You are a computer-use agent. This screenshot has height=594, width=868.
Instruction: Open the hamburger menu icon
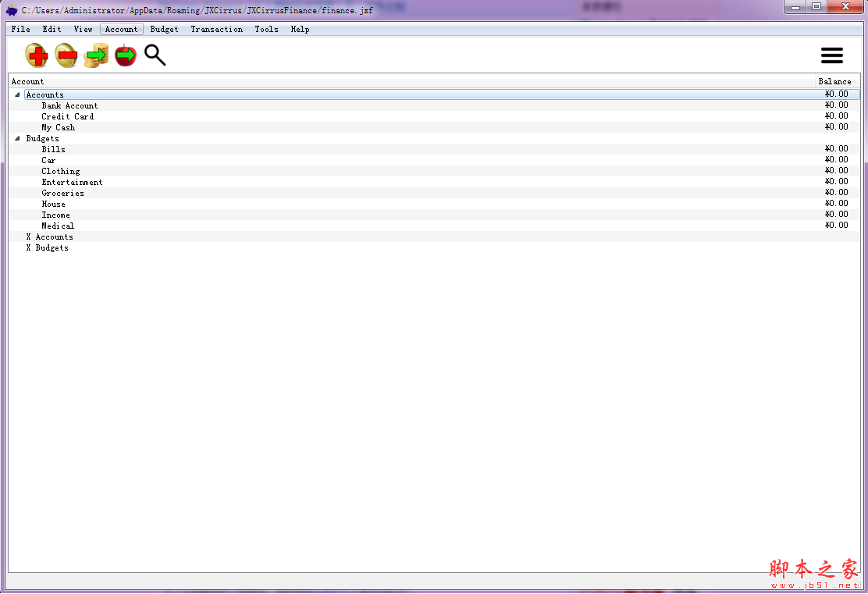(x=832, y=55)
